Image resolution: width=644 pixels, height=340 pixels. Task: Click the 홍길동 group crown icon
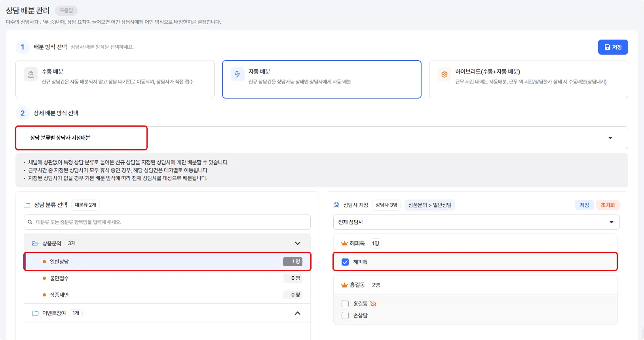[344, 285]
